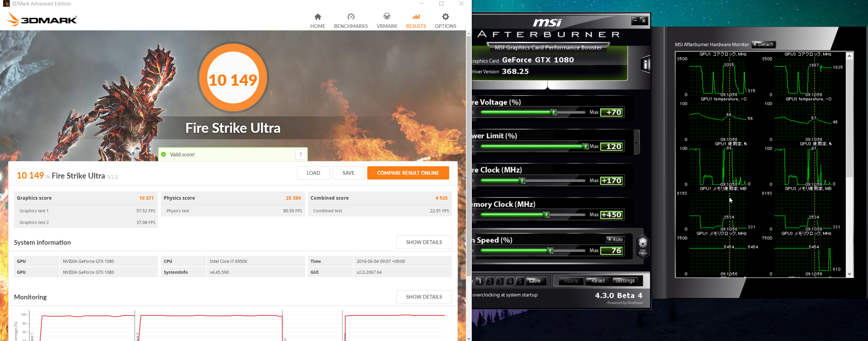Select Afterburner profile slot 5
868x341 pixels.
pos(520,281)
